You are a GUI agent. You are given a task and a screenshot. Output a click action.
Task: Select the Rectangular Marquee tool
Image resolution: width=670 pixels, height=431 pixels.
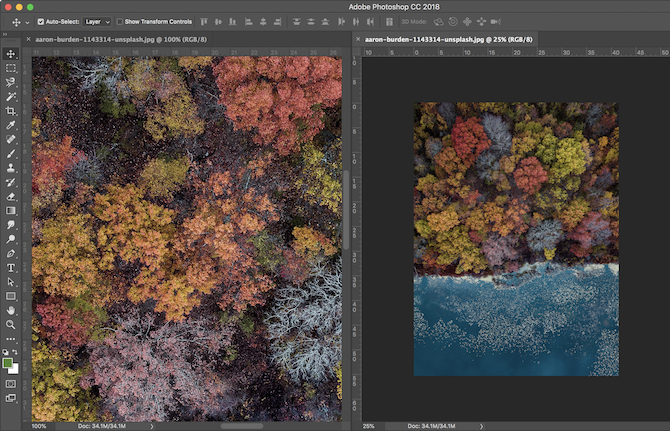(11, 68)
